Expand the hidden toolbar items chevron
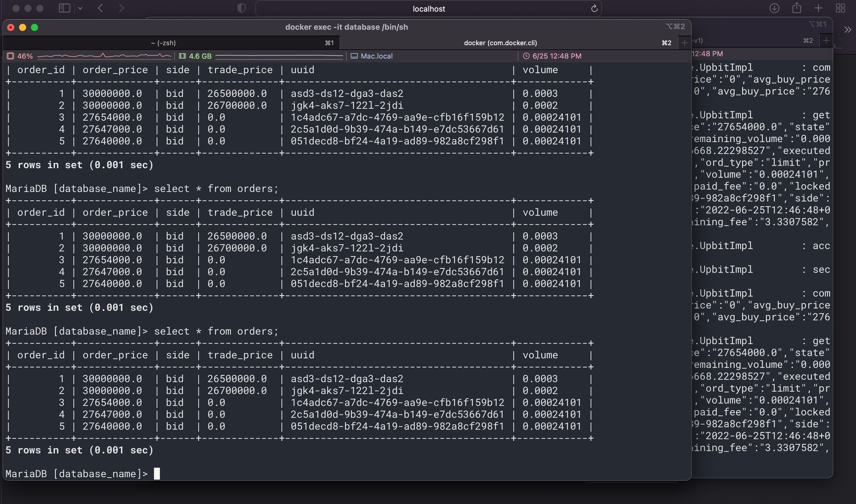Viewport: 856px width, 504px height. (847, 30)
